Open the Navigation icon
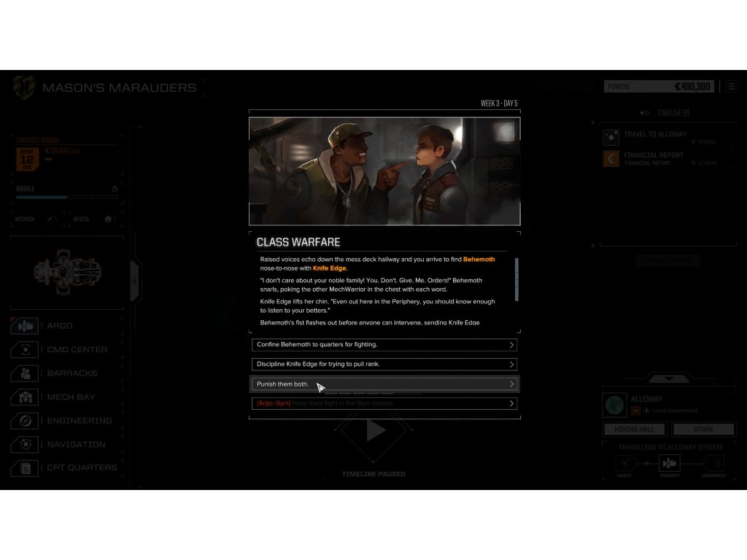 coord(25,444)
